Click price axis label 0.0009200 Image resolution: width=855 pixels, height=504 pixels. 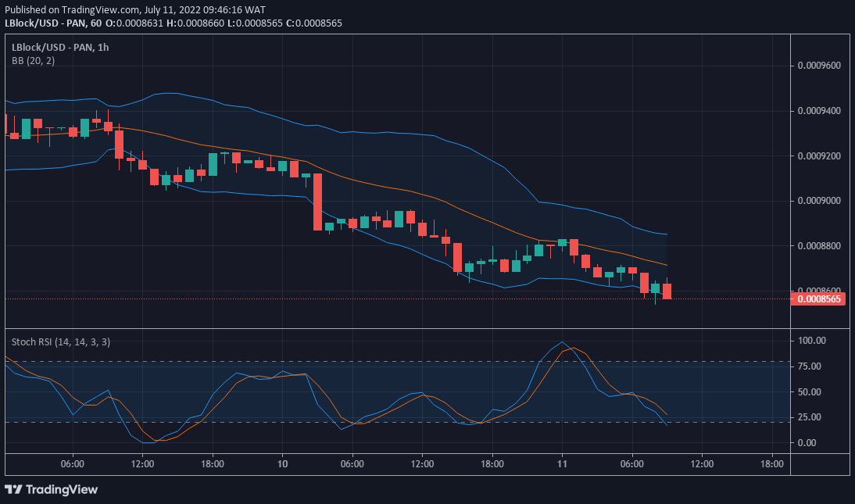click(x=819, y=156)
